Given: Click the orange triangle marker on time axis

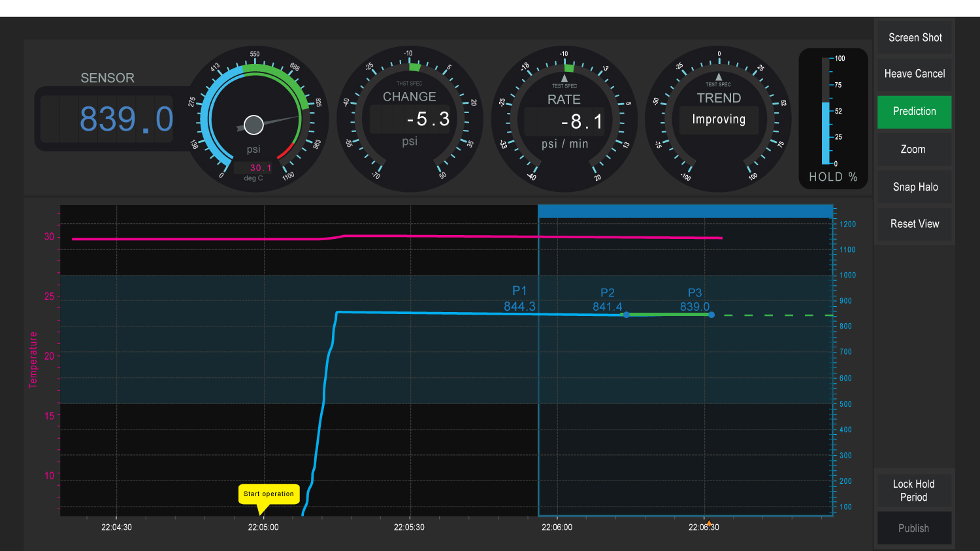Looking at the screenshot, I should 709,523.
